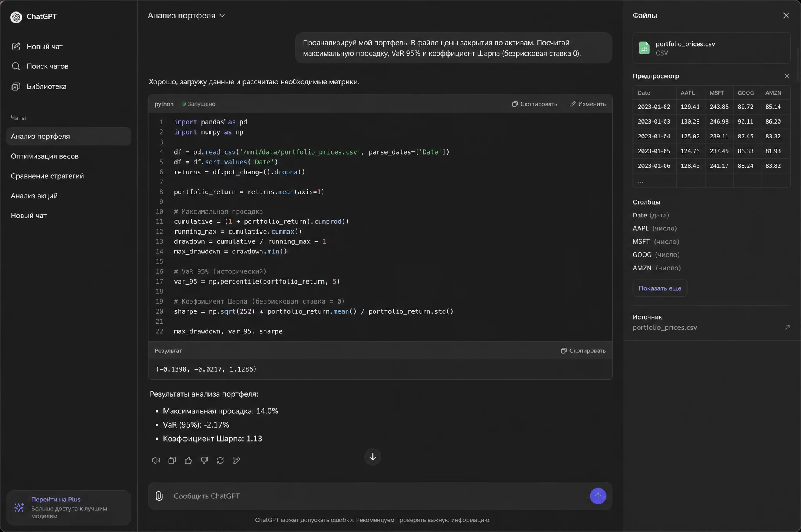The width and height of the screenshot is (801, 532).
Task: Click the external link arrow icon next to source
Action: click(787, 327)
